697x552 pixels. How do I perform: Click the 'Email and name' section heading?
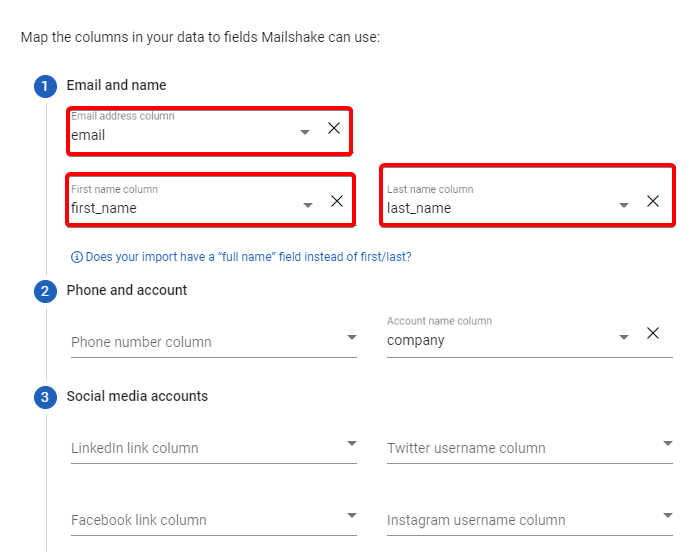tap(116, 85)
